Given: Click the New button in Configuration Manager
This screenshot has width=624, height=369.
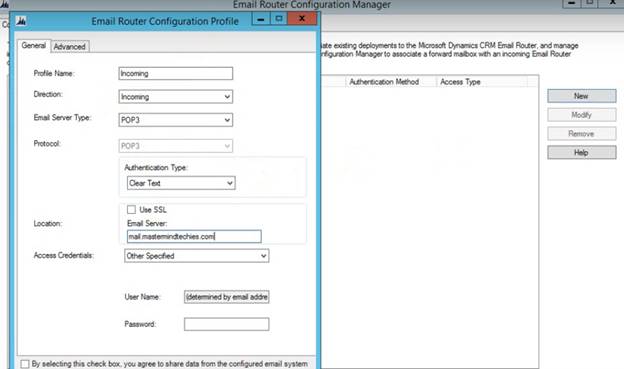Looking at the screenshot, I should [581, 96].
